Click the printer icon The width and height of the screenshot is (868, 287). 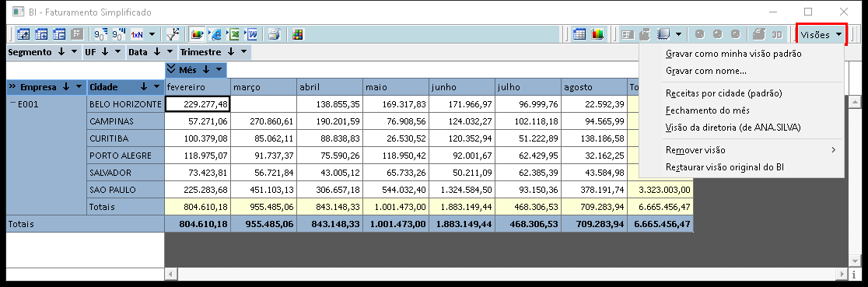(274, 34)
